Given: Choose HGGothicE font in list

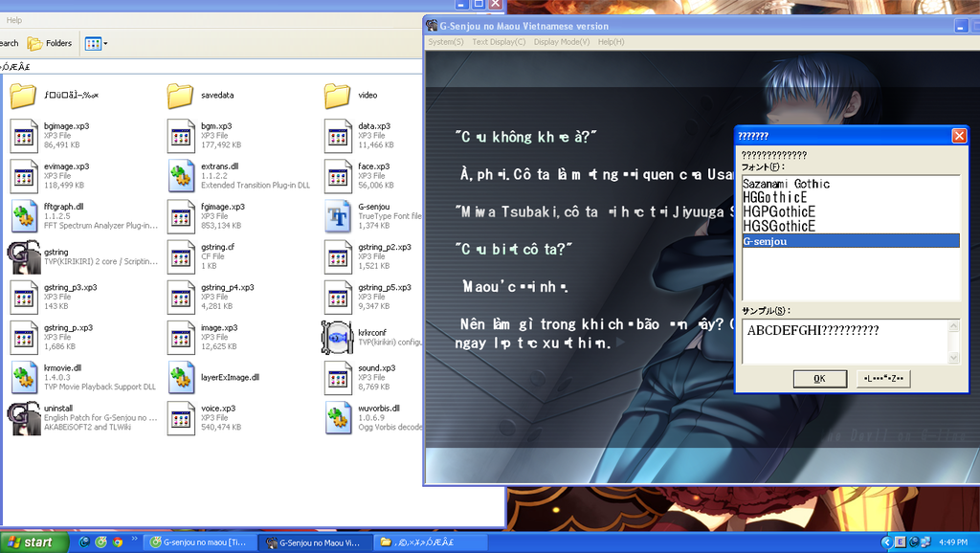Looking at the screenshot, I should pos(851,197).
